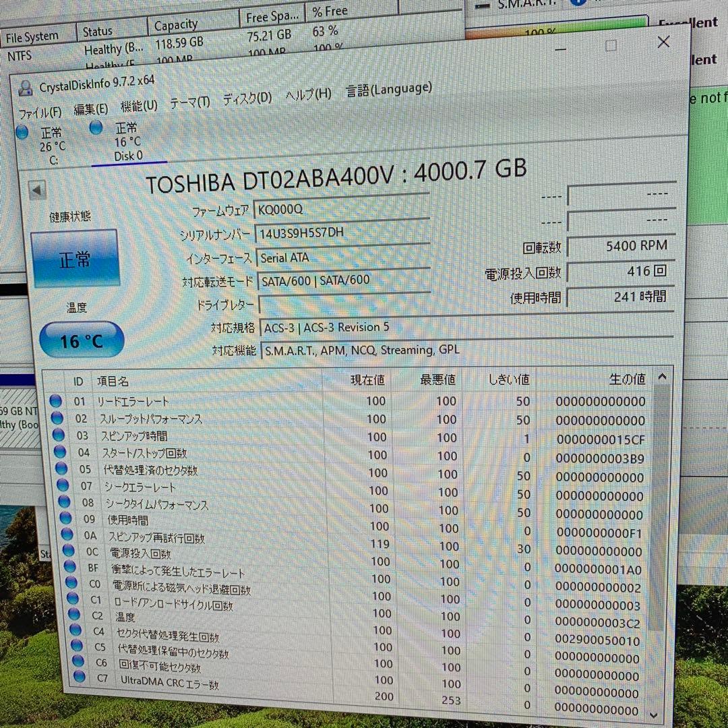Click the status dot for ID 0A row

point(67,534)
